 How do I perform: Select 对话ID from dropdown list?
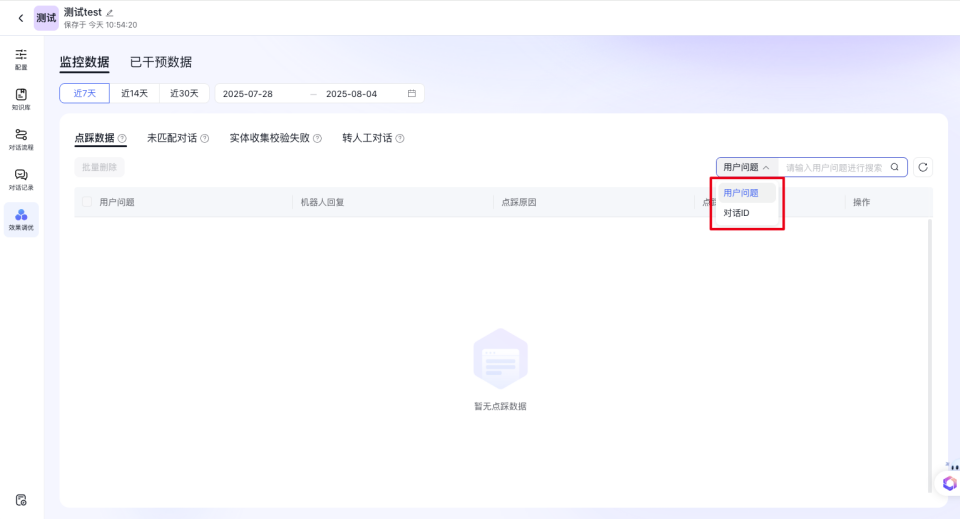(x=737, y=213)
